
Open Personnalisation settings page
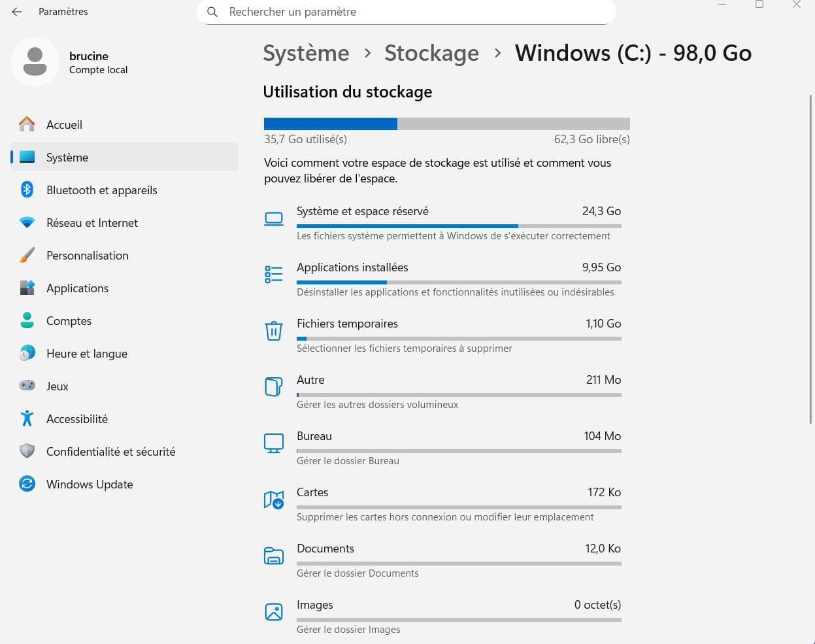(124, 255)
